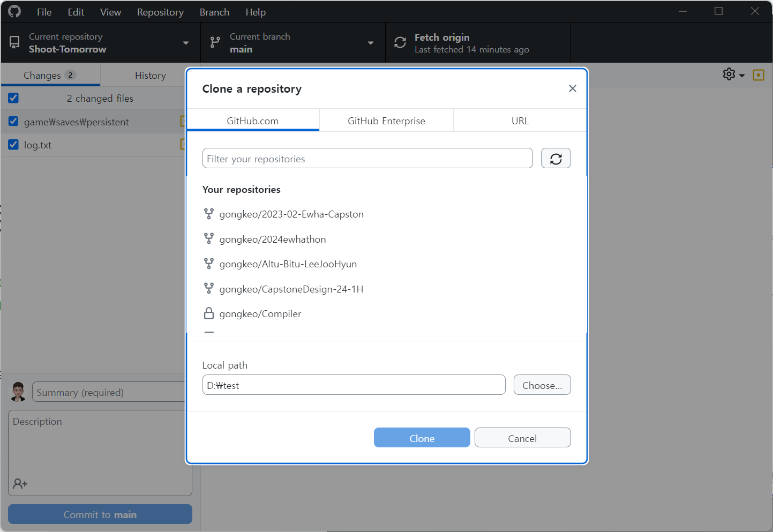Click the Cancel button
The width and height of the screenshot is (773, 532).
(x=522, y=438)
